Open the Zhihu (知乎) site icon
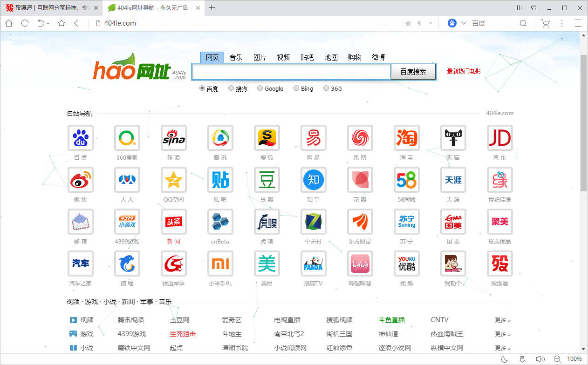The image size is (588, 365). point(314,180)
